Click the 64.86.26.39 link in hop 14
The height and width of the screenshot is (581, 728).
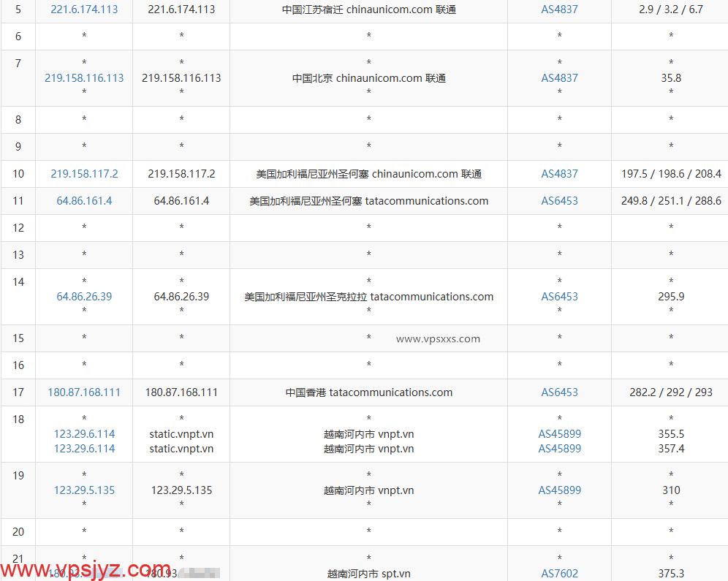click(83, 297)
